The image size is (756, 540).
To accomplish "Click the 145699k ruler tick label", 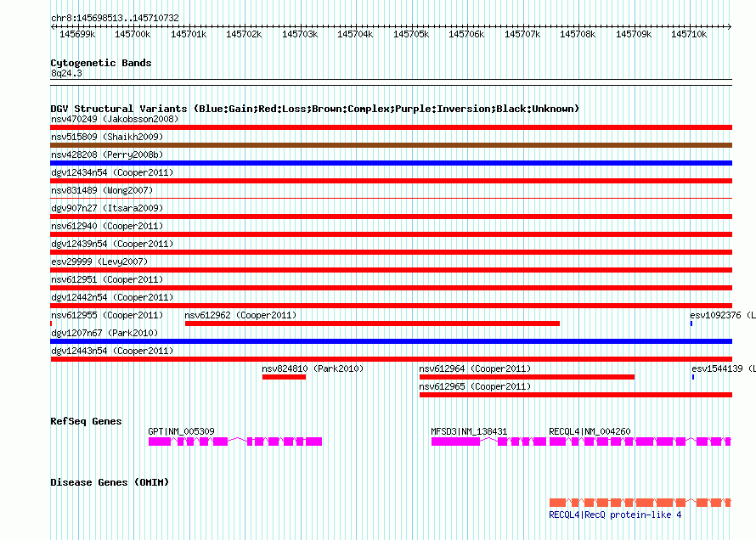I will click(77, 34).
